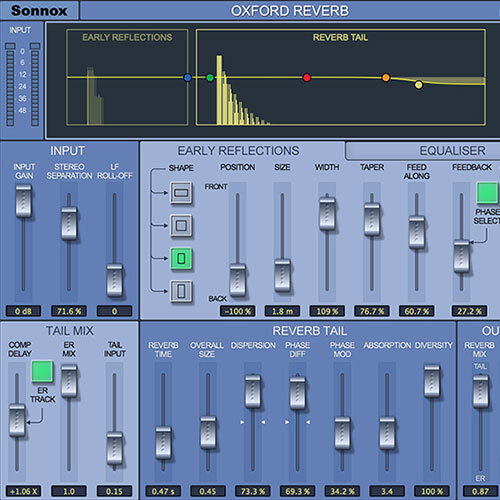Open the Early Reflections tab
This screenshot has height=500, width=500.
pyautogui.click(x=238, y=151)
